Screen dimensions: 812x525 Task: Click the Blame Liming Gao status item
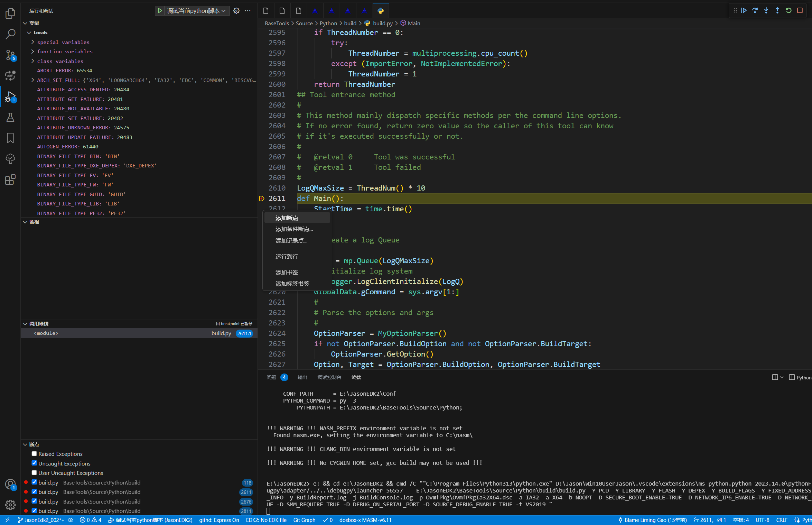[652, 520]
